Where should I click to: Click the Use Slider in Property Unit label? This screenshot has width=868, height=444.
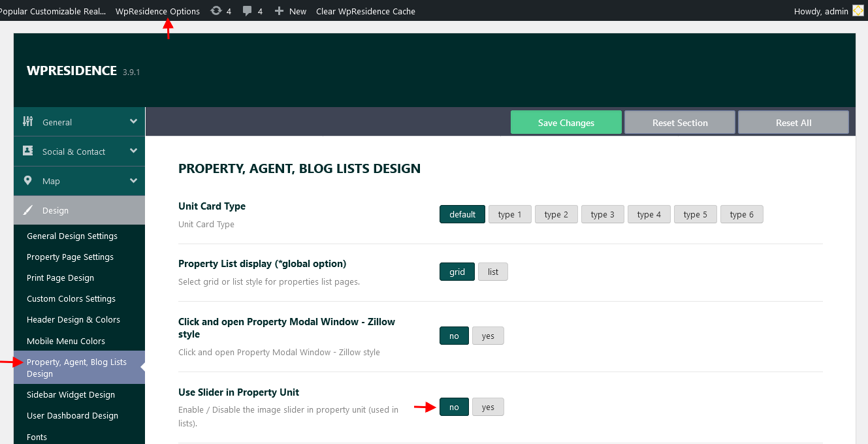pyautogui.click(x=239, y=392)
